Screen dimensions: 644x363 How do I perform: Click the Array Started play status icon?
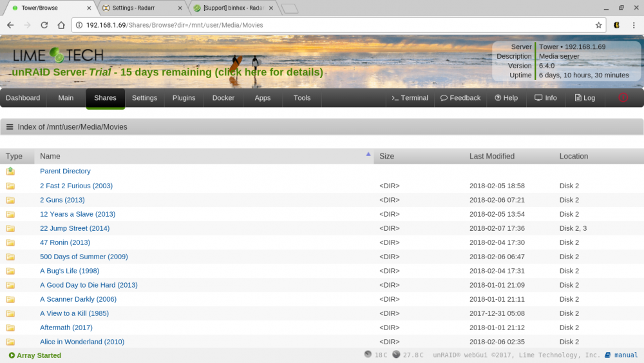(12, 355)
